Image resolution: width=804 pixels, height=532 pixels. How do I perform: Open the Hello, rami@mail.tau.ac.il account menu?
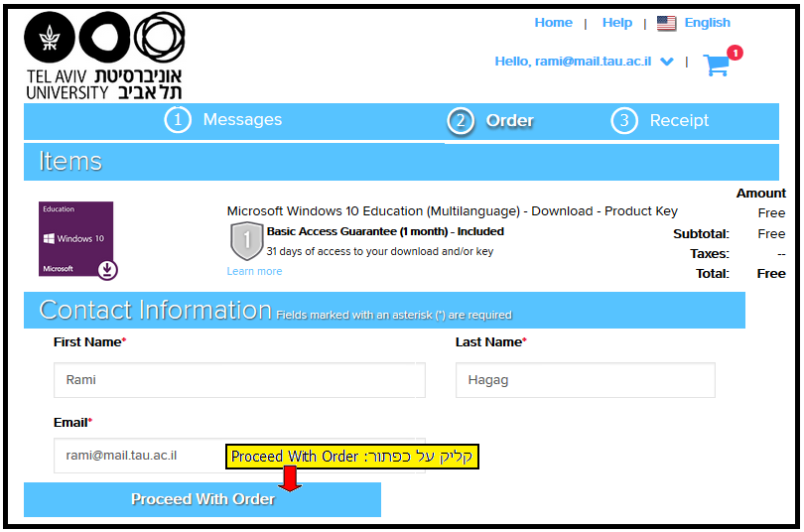pyautogui.click(x=573, y=62)
